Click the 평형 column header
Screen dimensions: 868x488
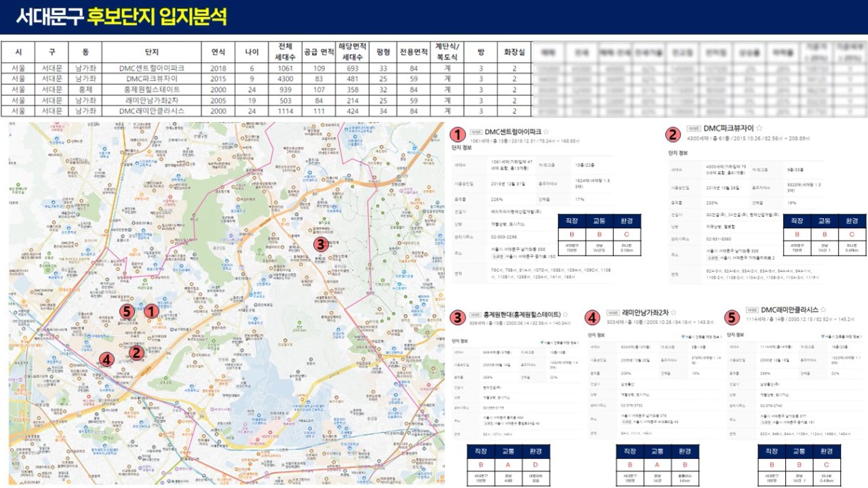click(x=383, y=52)
